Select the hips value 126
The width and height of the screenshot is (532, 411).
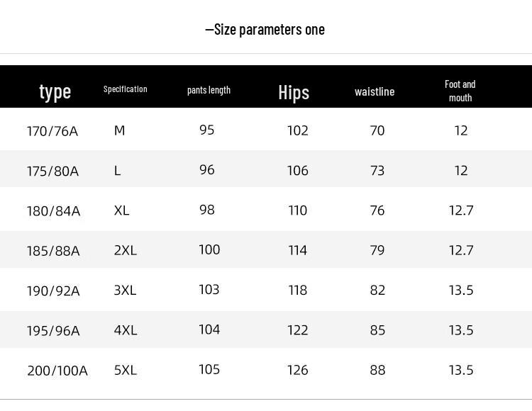click(x=298, y=370)
